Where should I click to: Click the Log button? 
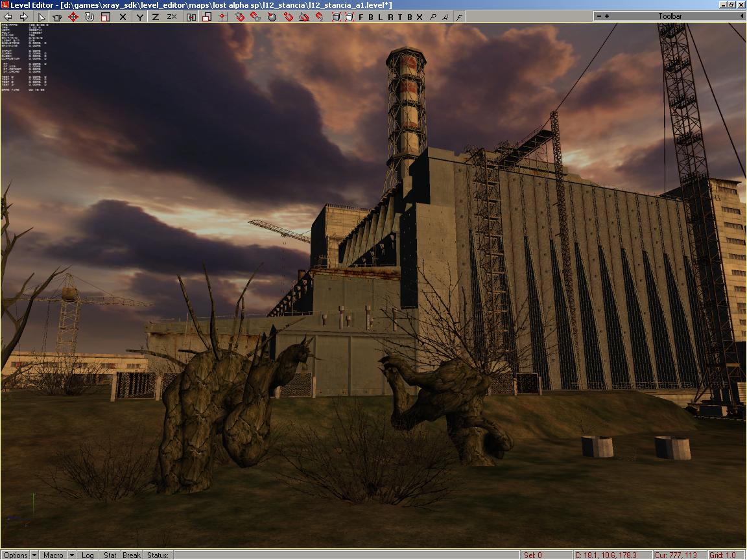88,555
